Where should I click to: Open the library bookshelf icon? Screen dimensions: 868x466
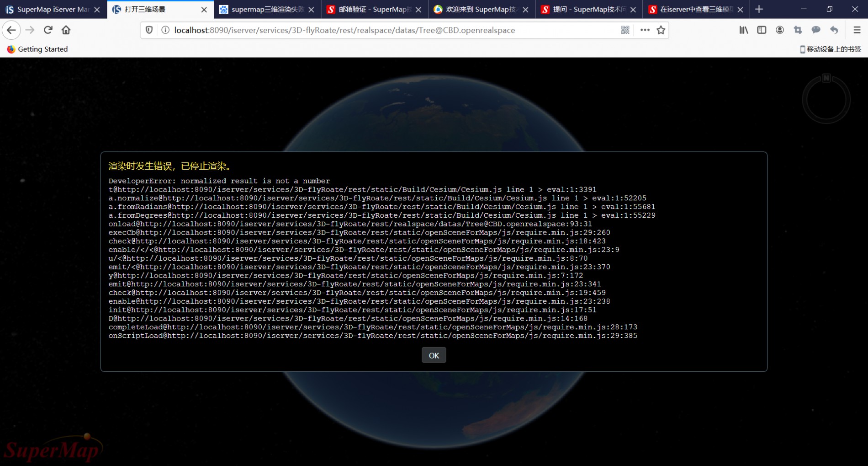coord(744,30)
